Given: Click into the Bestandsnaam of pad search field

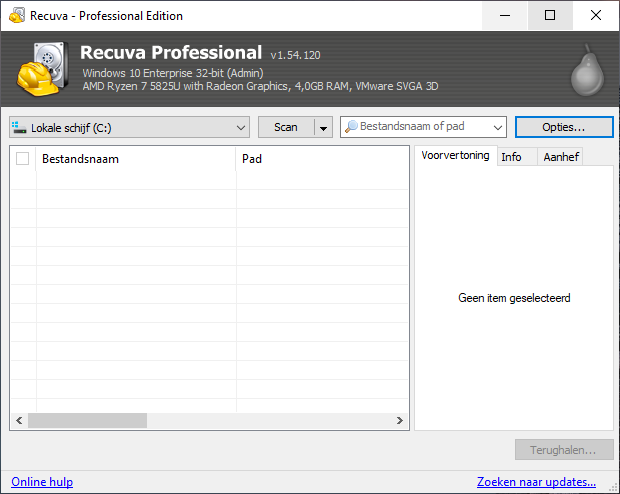Looking at the screenshot, I should click(x=423, y=127).
